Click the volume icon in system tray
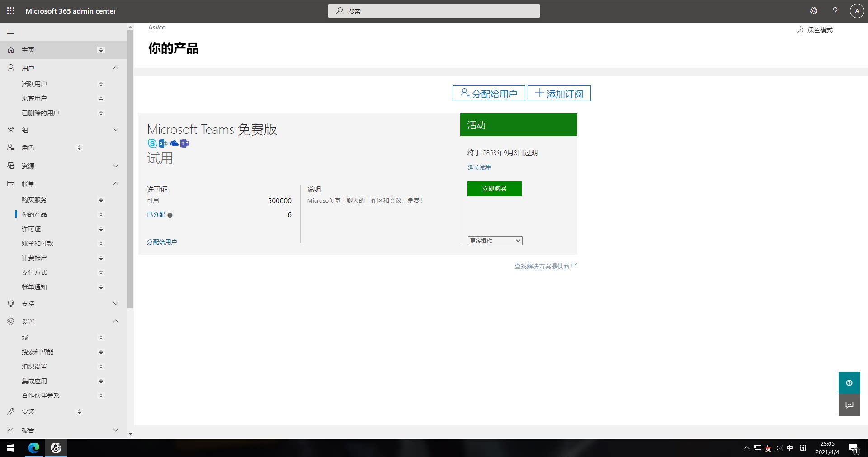 click(x=778, y=448)
